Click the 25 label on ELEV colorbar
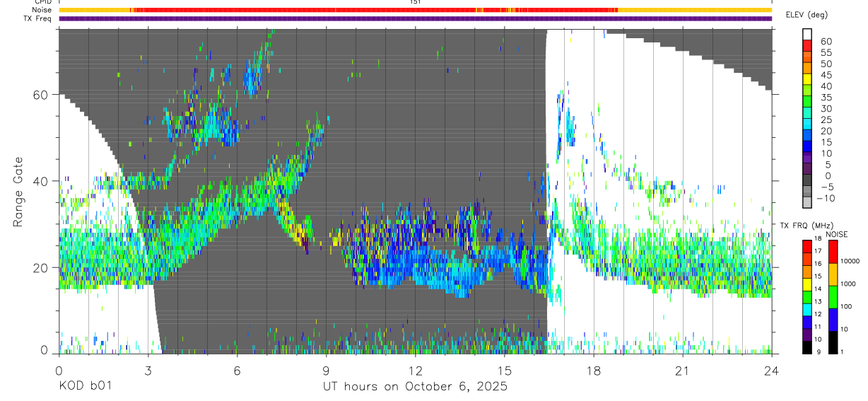This screenshot has width=868, height=401. [825, 120]
